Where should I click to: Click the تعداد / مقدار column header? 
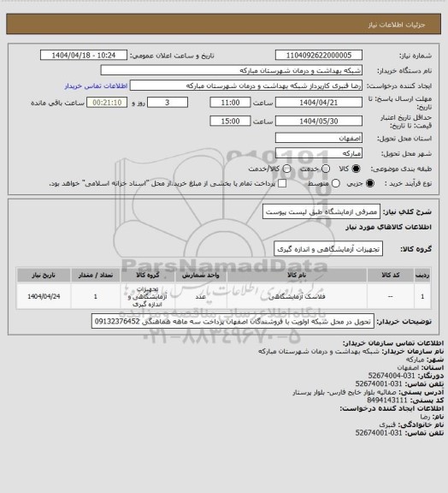pyautogui.click(x=96, y=275)
